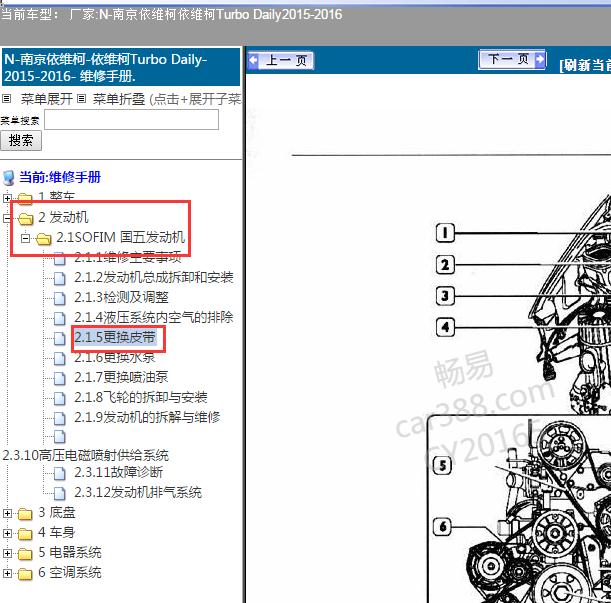
Task: Click document icon of 2.1.3检测及调整
Action: coord(60,298)
